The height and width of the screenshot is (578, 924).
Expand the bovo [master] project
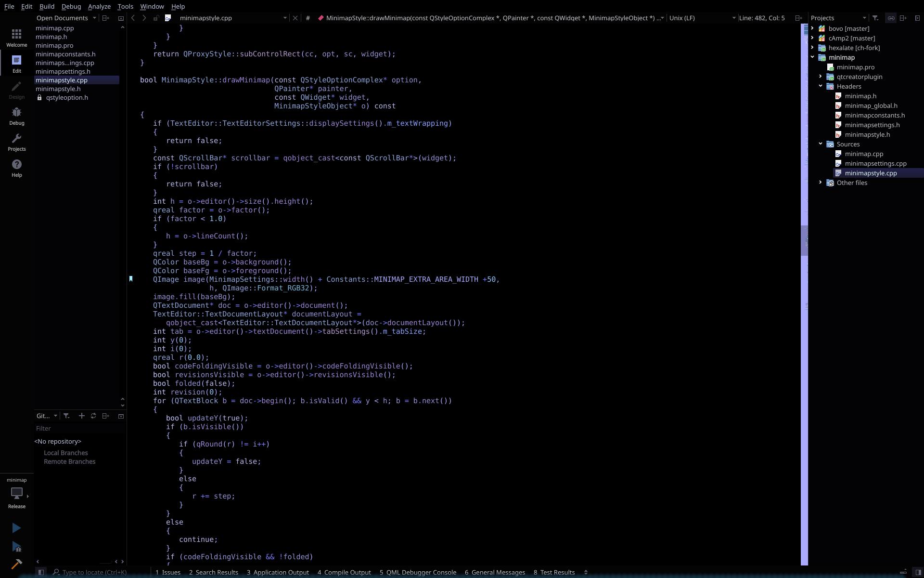[813, 28]
